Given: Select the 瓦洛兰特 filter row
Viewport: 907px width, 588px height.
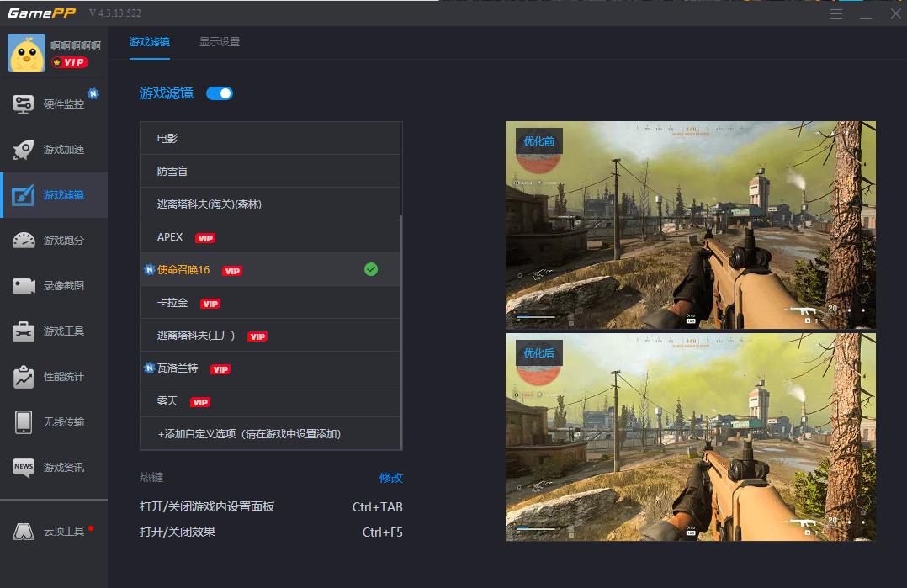Looking at the screenshot, I should [270, 368].
